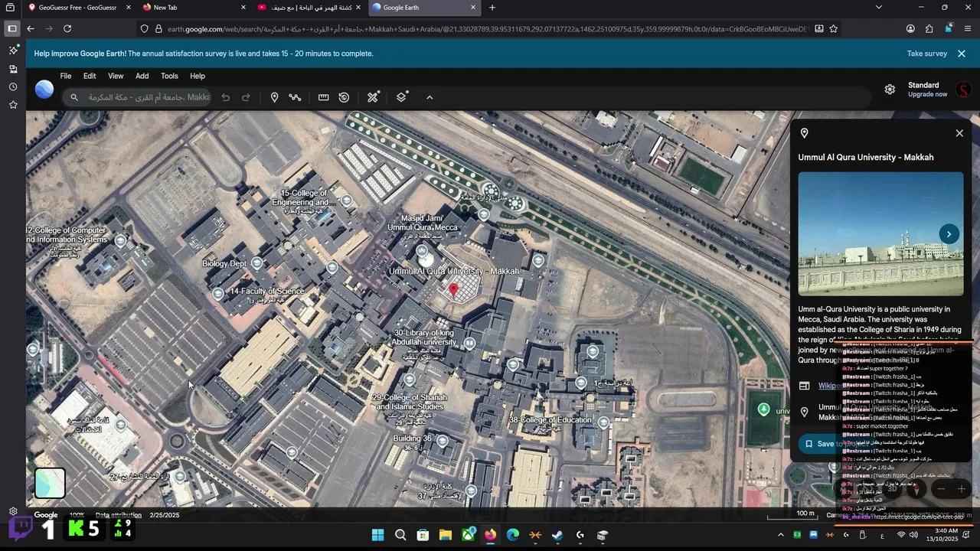Click the placemark pin icon in info panel
Image resolution: width=980 pixels, height=551 pixels.
(x=804, y=133)
